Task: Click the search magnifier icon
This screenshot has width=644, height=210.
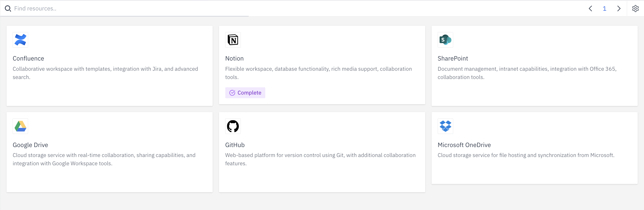Action: tap(8, 9)
